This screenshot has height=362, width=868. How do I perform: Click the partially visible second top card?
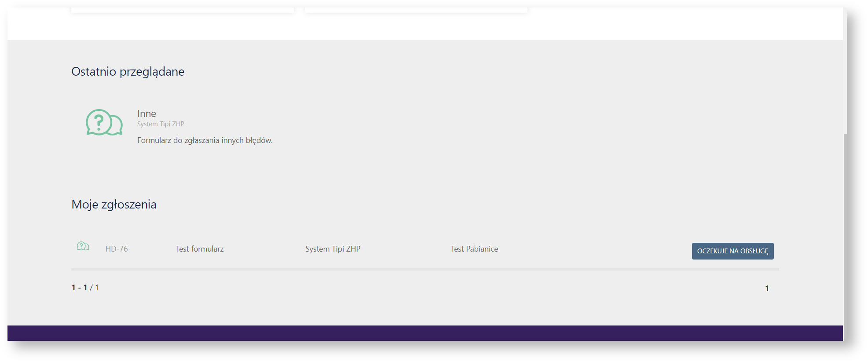pos(416,10)
